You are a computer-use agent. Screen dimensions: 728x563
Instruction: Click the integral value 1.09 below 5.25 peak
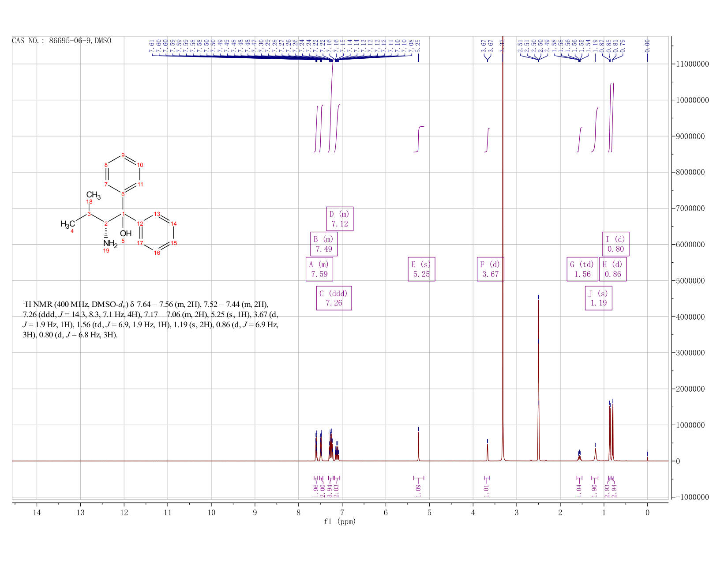418,490
